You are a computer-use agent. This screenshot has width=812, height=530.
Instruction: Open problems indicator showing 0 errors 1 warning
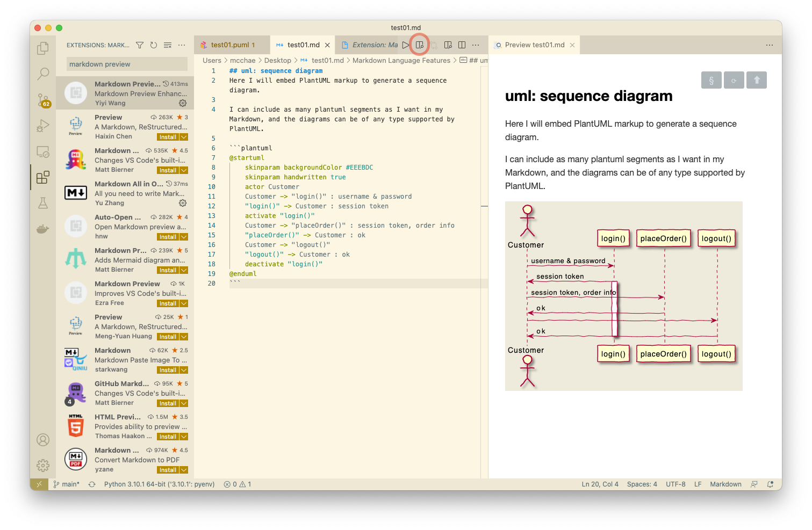click(x=238, y=484)
